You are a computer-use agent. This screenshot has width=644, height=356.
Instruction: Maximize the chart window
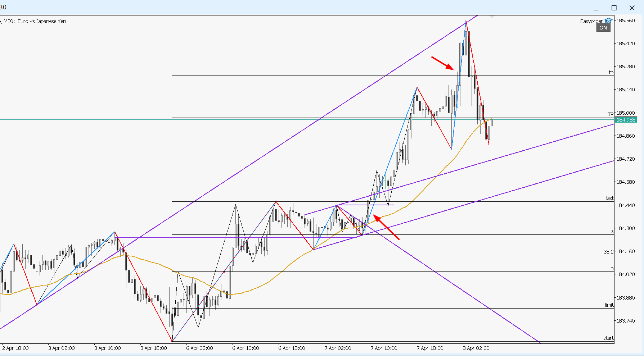614,8
